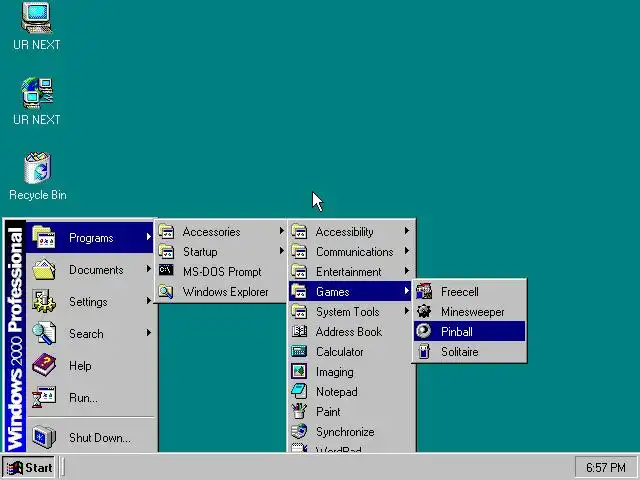Click the Freecell game icon
The image size is (640, 480).
424,291
